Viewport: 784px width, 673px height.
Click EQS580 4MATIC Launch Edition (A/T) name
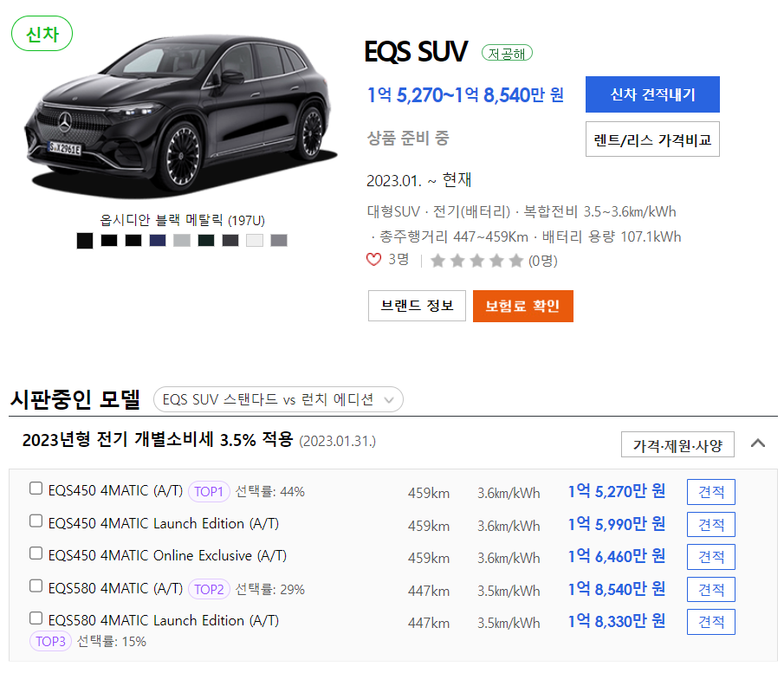click(x=164, y=620)
